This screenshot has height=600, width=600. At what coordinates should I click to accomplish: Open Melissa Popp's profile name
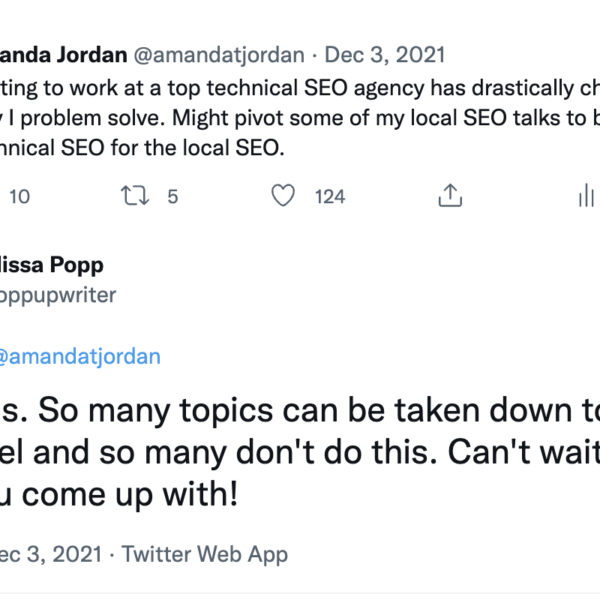click(51, 265)
